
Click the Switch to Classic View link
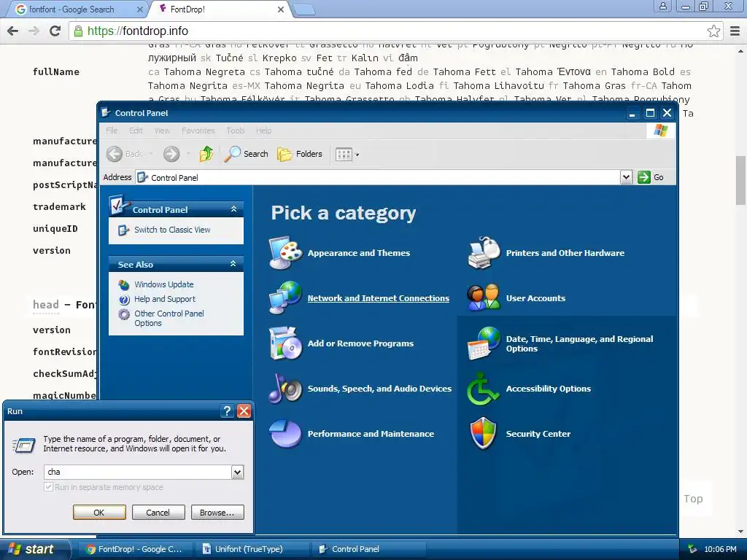[172, 230]
